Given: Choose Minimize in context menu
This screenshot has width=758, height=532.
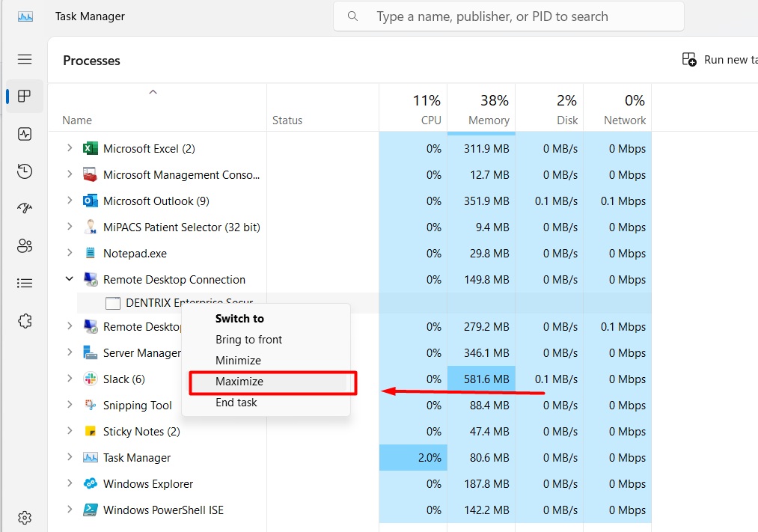Looking at the screenshot, I should click(266, 361).
